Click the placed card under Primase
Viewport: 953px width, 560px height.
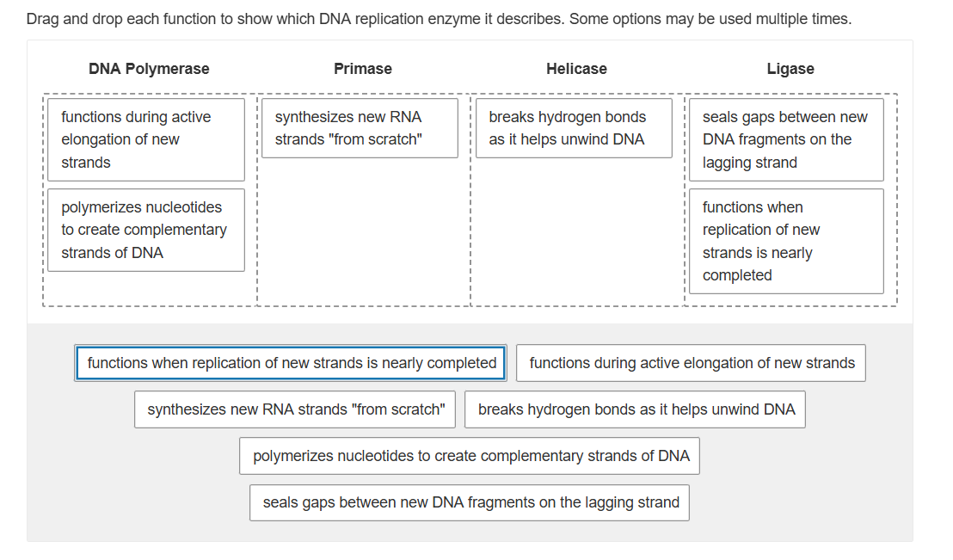point(359,128)
